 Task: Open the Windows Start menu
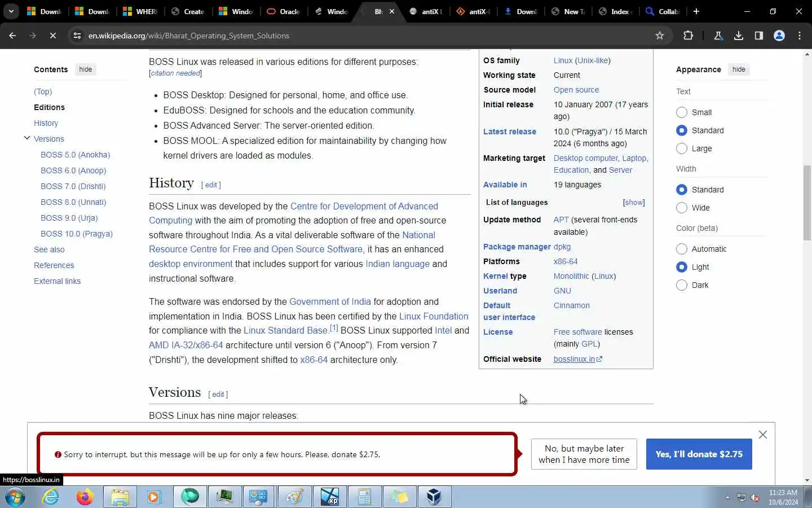(x=15, y=497)
